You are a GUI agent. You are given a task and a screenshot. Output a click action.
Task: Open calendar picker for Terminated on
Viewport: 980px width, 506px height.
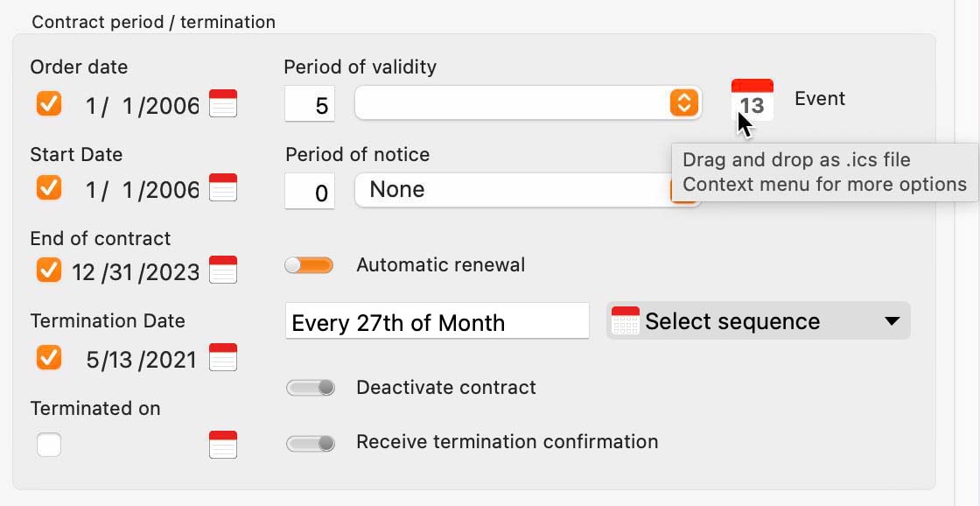pos(223,445)
